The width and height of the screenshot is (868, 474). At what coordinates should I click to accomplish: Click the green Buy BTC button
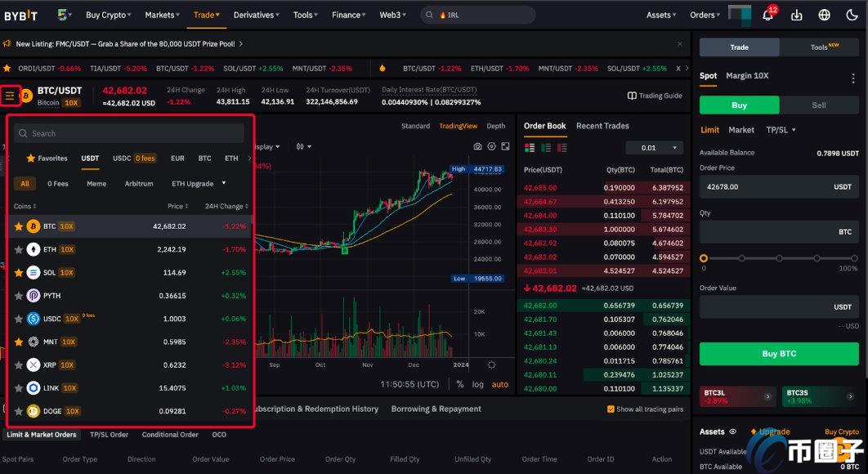778,354
